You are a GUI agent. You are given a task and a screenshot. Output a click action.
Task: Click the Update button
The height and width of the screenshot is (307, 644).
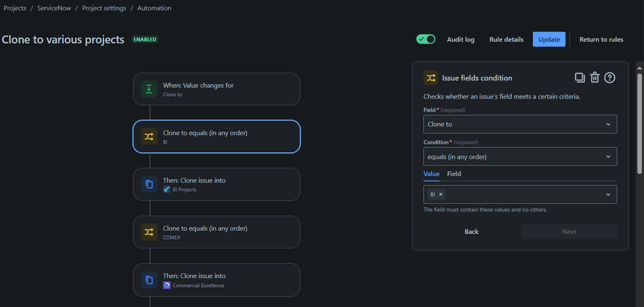[x=549, y=39]
